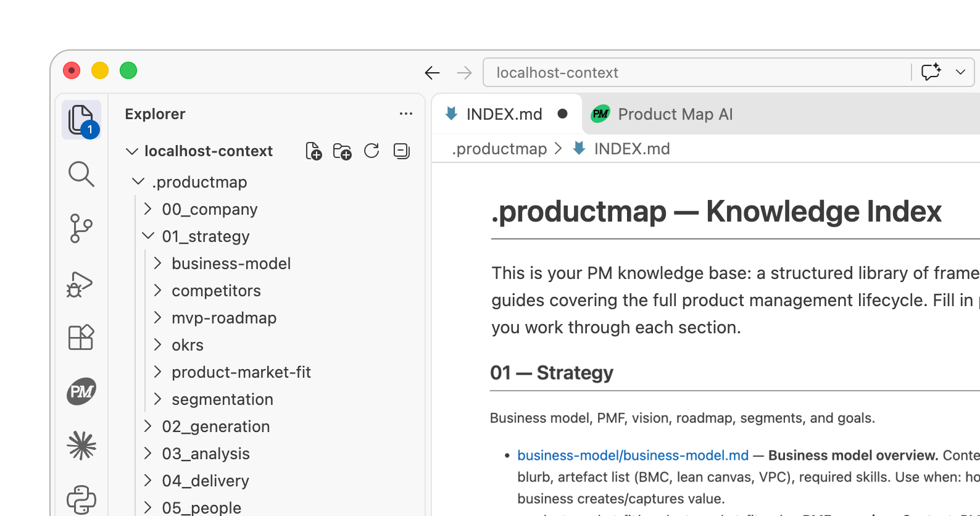980x516 pixels.
Task: Open the dropdown arrow next to chat icon
Action: (x=960, y=72)
